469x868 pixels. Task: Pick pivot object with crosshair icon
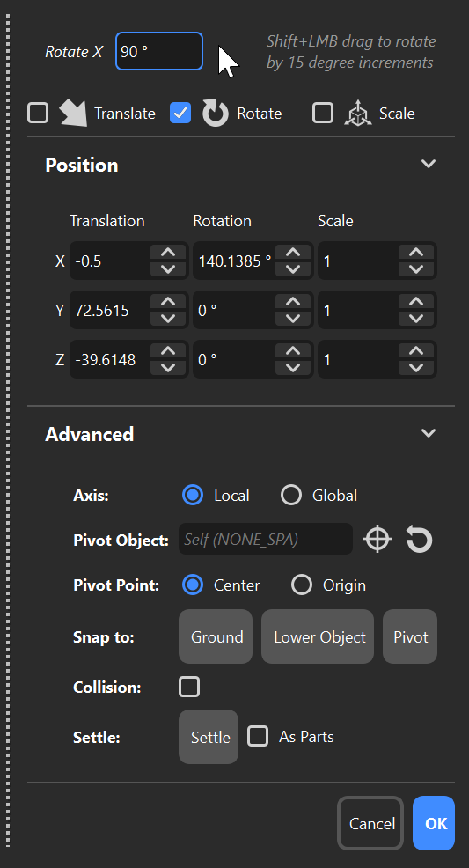tap(377, 539)
